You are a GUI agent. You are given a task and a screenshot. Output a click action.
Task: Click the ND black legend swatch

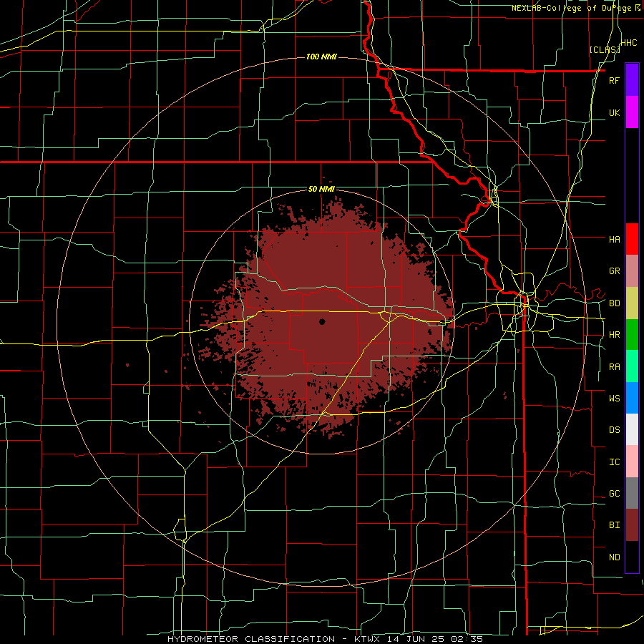pos(632,557)
